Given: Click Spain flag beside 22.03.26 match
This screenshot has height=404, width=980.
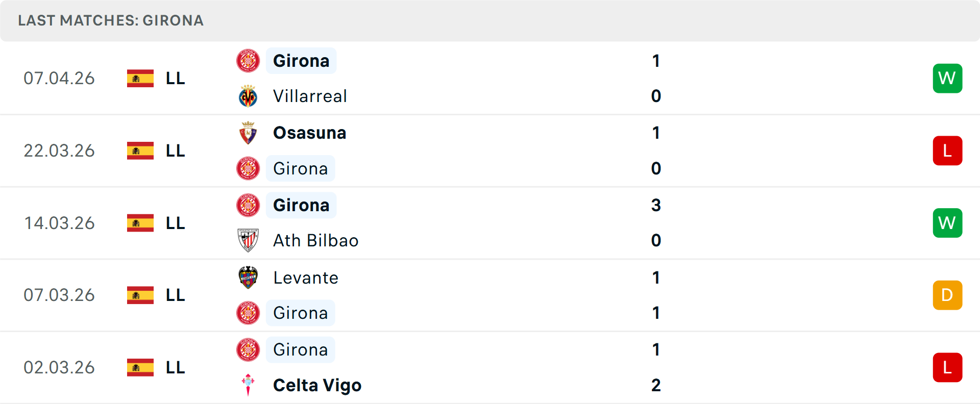Looking at the screenshot, I should (x=140, y=150).
